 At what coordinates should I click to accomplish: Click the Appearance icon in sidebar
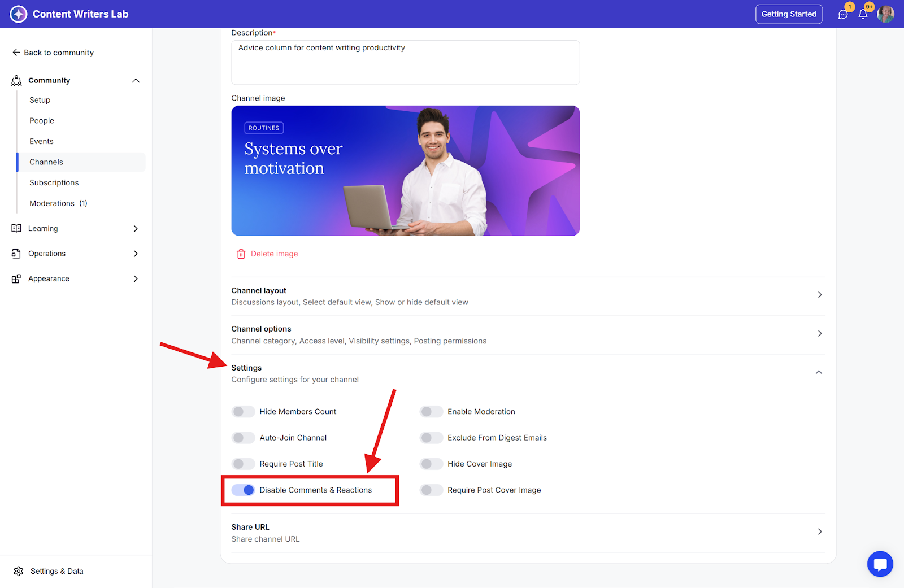point(16,278)
